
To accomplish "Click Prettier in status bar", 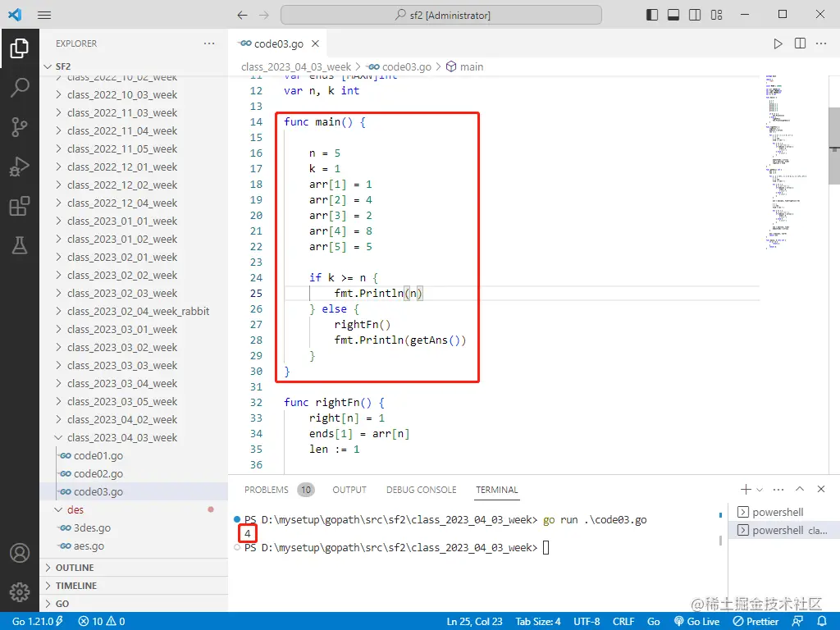I will tap(756, 622).
